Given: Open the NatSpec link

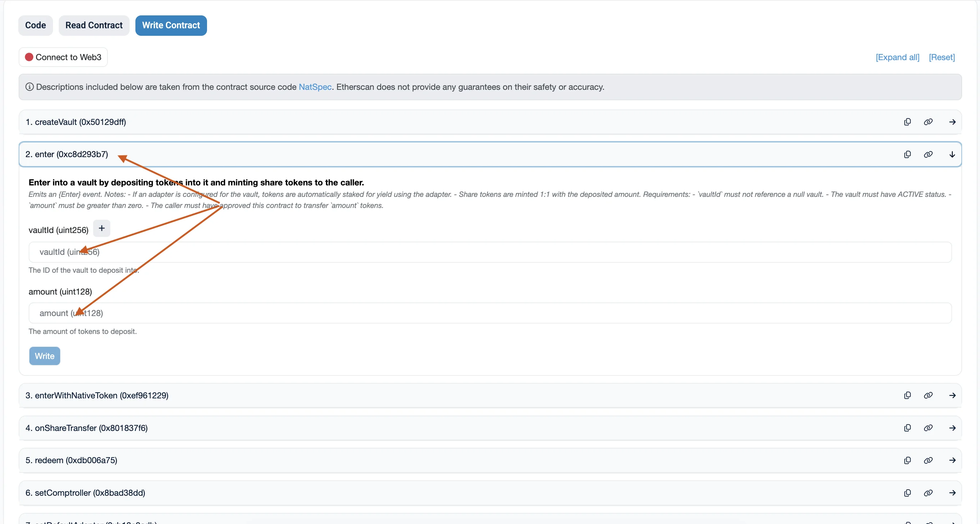Looking at the screenshot, I should [314, 87].
